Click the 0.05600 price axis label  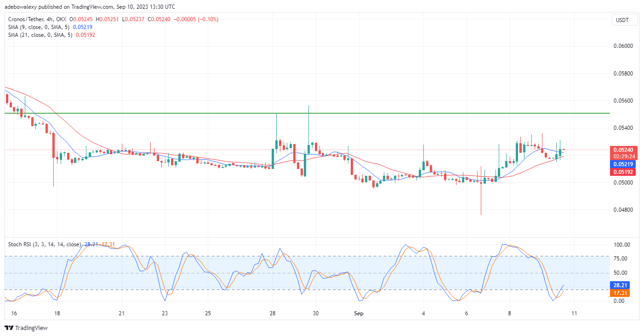click(x=624, y=101)
